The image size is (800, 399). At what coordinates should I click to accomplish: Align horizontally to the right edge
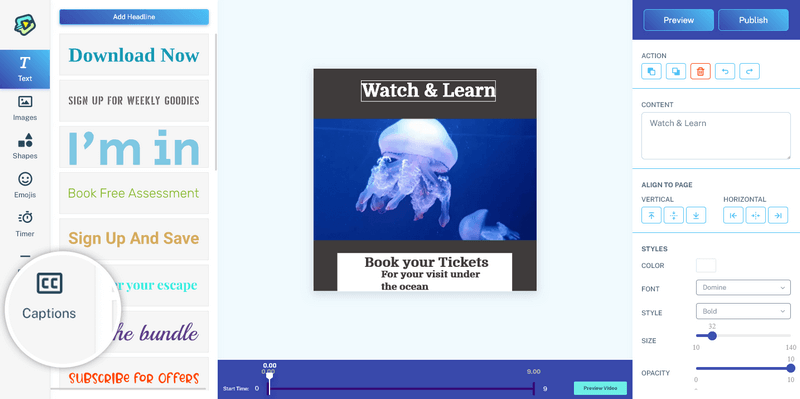778,215
